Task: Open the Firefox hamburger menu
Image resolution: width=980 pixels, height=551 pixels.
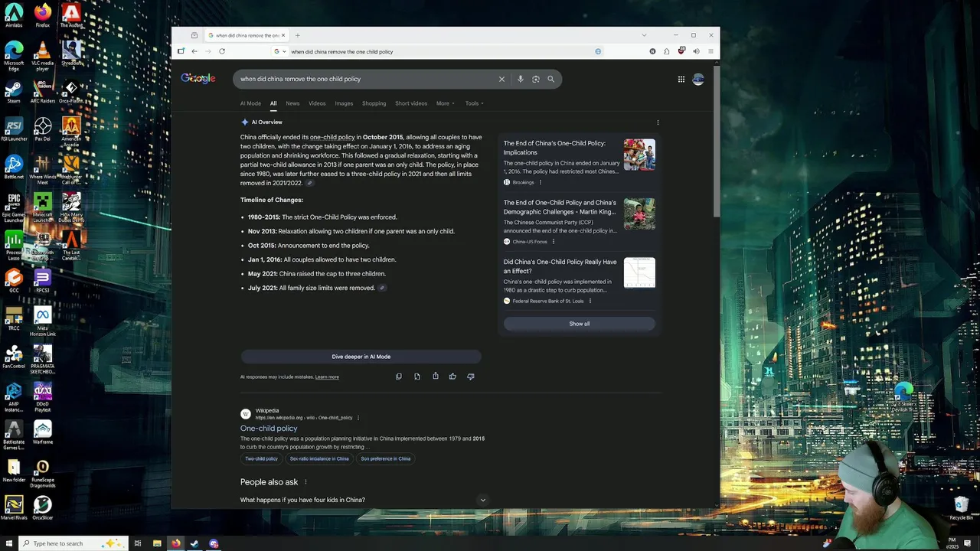Action: [710, 51]
